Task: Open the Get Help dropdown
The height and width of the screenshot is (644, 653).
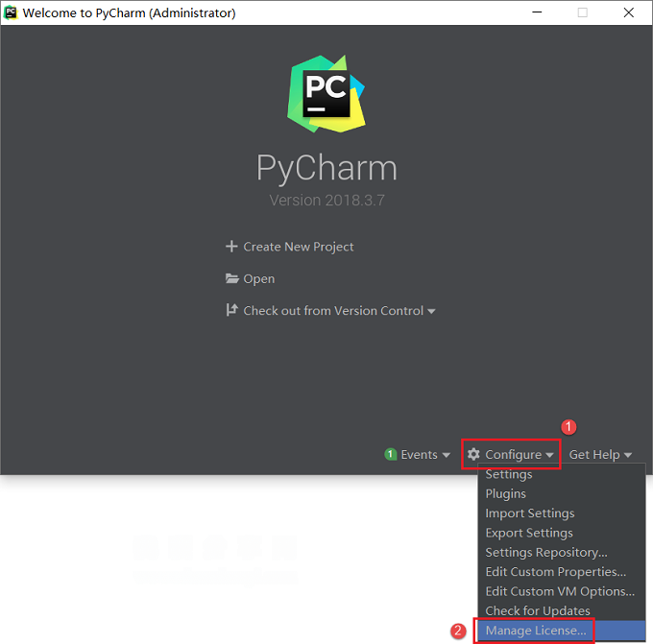Action: click(x=600, y=455)
